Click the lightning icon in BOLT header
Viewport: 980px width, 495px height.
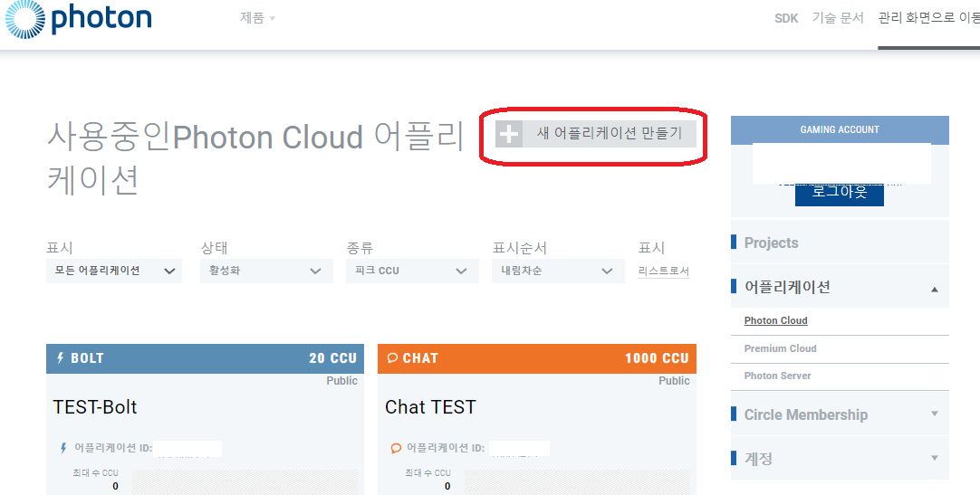click(61, 358)
